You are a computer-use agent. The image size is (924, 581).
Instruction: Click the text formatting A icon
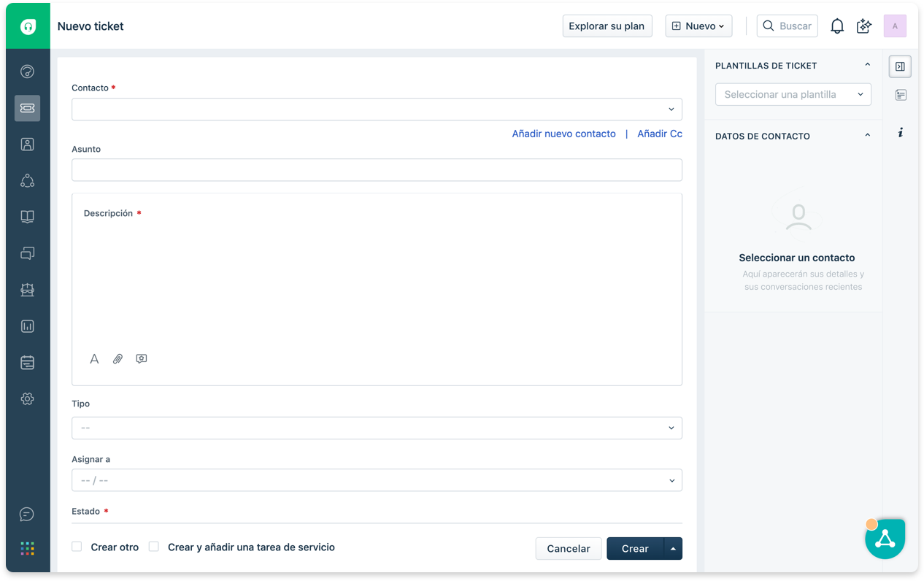point(94,359)
